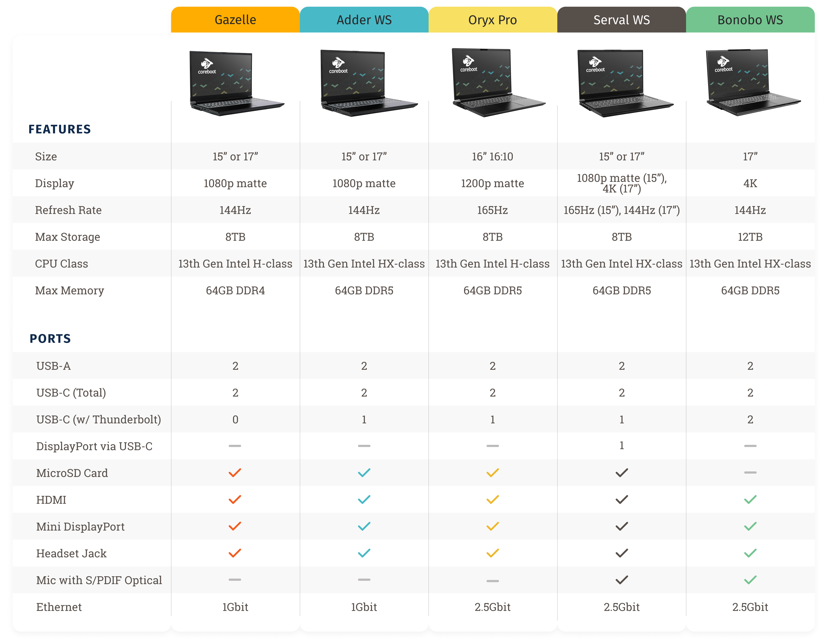The height and width of the screenshot is (644, 828).
Task: Click the yellow MicroSD Card checkmark for Oryx Pro
Action: [x=492, y=472]
